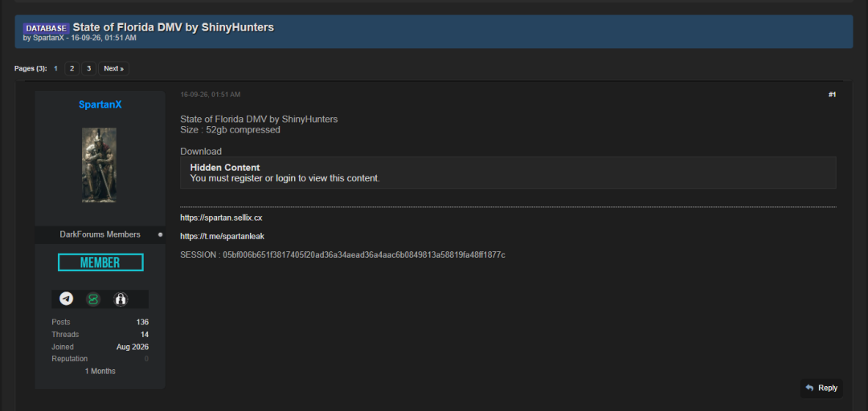
Task: Click the Pages (3): label
Action: [x=31, y=68]
